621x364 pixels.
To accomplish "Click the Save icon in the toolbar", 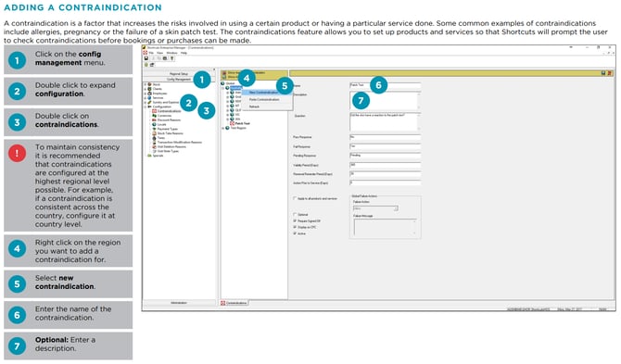I will [146, 58].
